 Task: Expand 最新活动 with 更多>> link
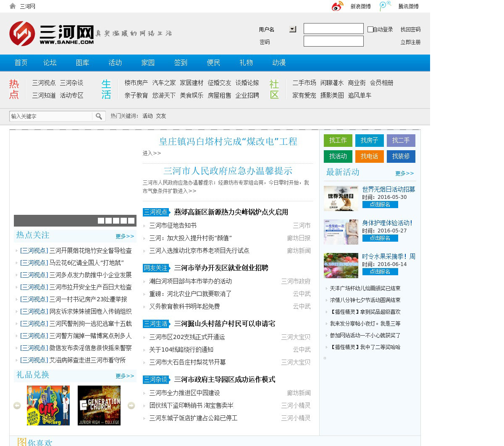[x=404, y=173]
